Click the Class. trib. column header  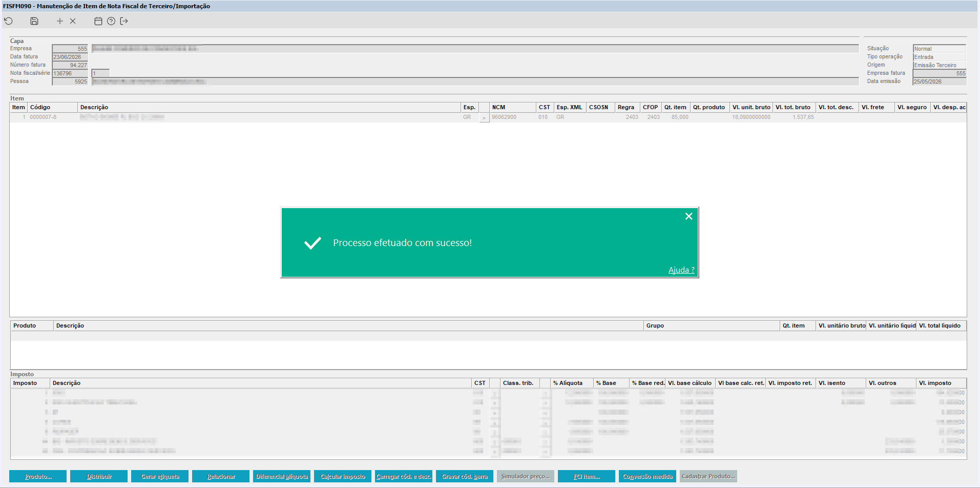[520, 383]
